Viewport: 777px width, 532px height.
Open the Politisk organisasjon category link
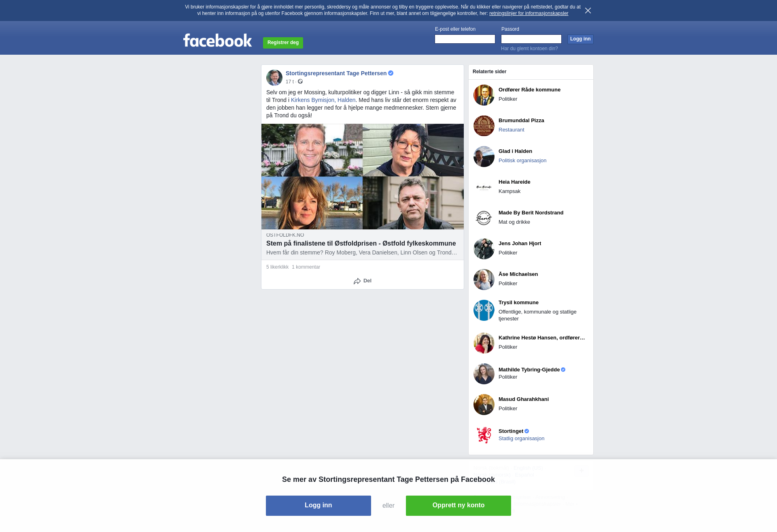click(x=522, y=161)
